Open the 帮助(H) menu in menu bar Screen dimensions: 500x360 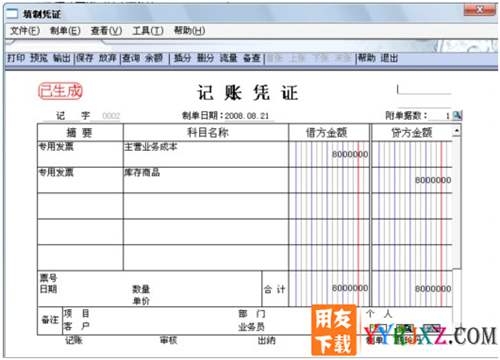189,31
